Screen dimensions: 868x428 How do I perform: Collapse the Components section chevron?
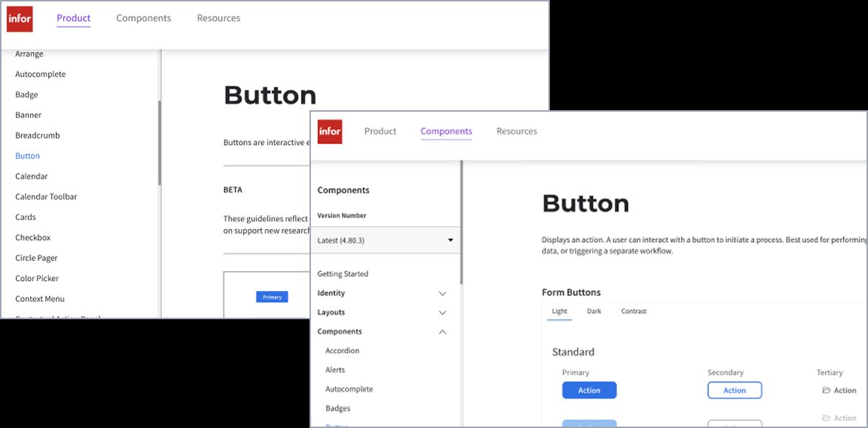click(x=443, y=331)
